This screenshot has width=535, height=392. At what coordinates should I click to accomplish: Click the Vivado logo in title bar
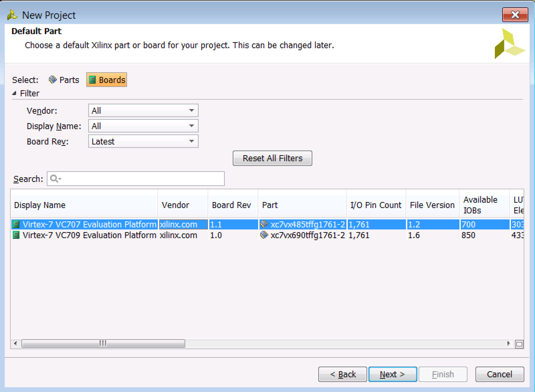tap(12, 15)
